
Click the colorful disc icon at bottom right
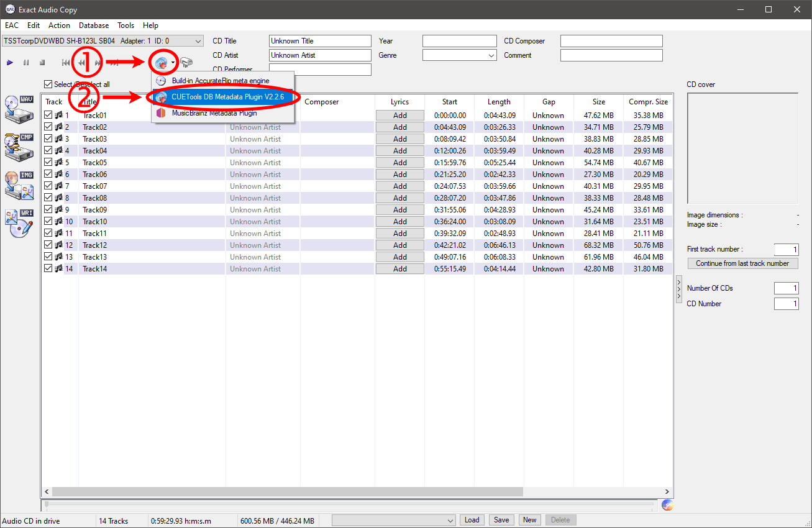[x=667, y=505]
